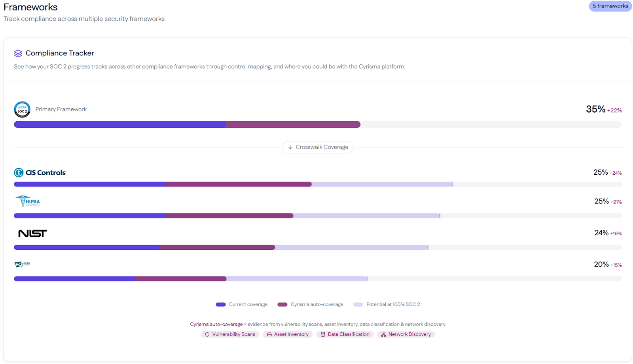This screenshot has width=633, height=364.
Task: Click the Compliance Tracker layers icon
Action: tap(18, 53)
